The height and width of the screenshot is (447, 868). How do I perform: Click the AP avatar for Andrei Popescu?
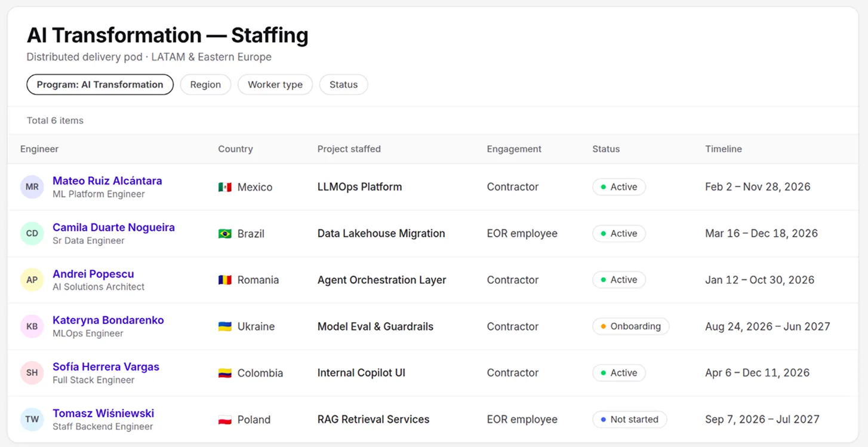click(x=32, y=280)
